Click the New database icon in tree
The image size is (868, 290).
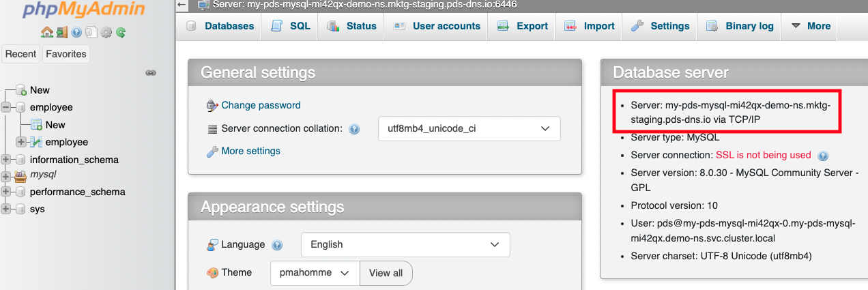(x=21, y=90)
